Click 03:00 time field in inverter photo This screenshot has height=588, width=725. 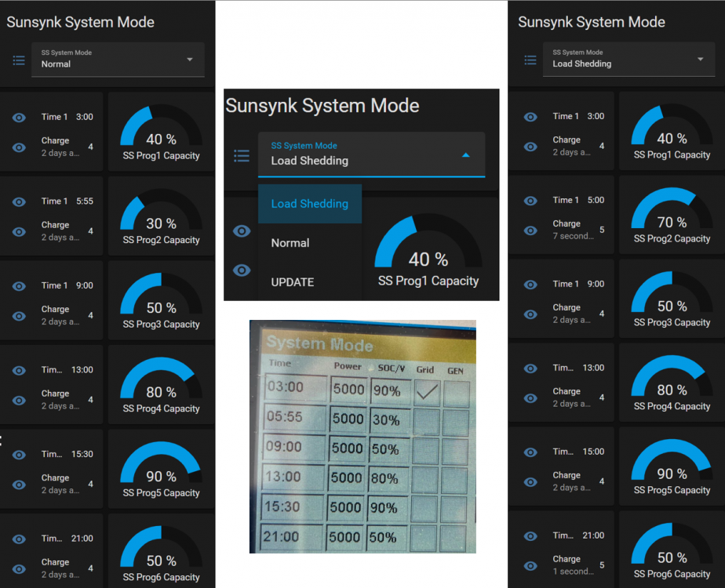click(296, 387)
